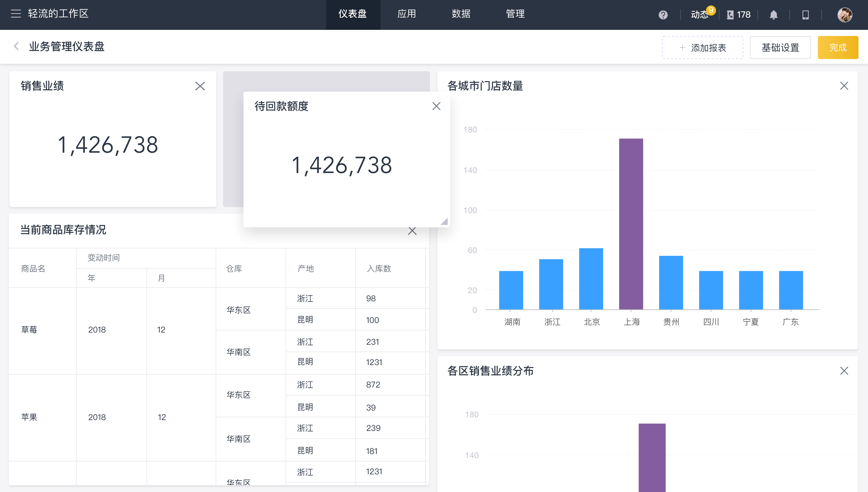
Task: Switch to the 应用 tab
Action: click(x=407, y=14)
